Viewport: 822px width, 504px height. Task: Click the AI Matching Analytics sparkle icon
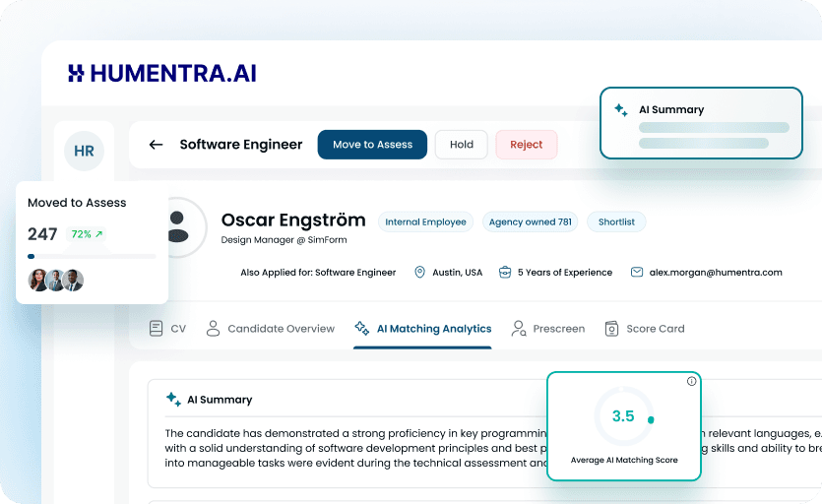click(x=361, y=329)
